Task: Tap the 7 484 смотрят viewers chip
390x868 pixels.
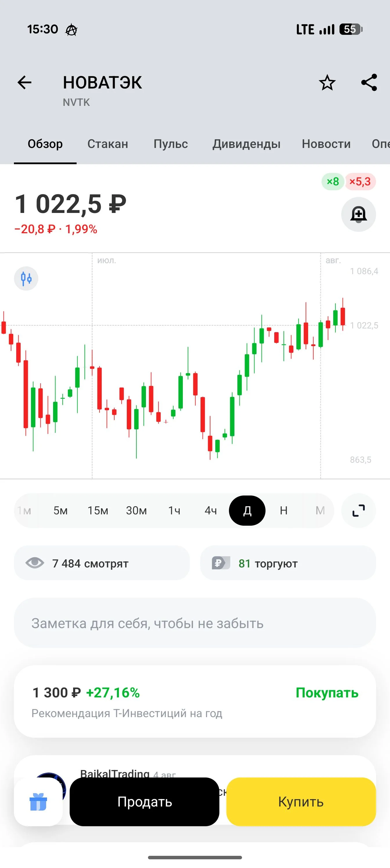Action: pyautogui.click(x=102, y=563)
